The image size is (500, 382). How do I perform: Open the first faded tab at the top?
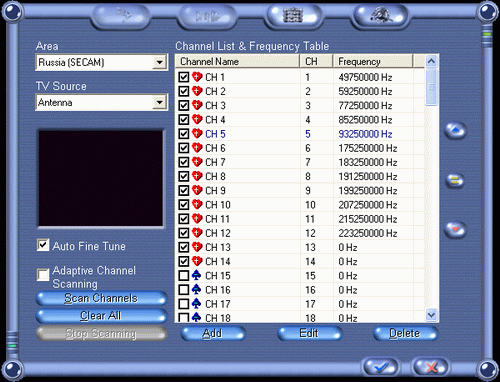121,16
